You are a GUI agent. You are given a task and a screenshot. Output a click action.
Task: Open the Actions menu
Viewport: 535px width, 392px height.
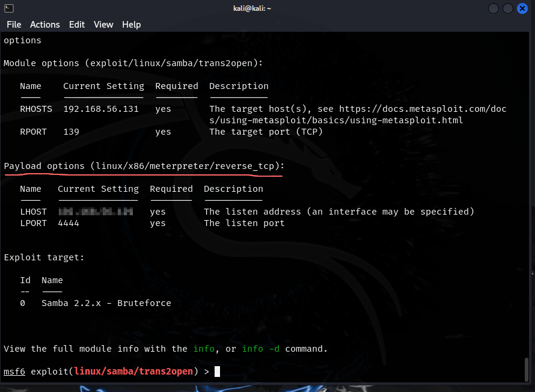[x=44, y=25]
